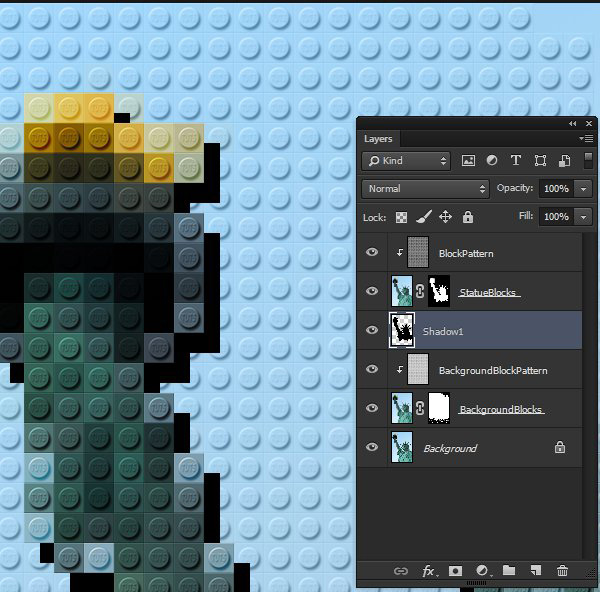
Task: Click mask link icon on BackgroundBlocks layer
Action: [x=420, y=408]
